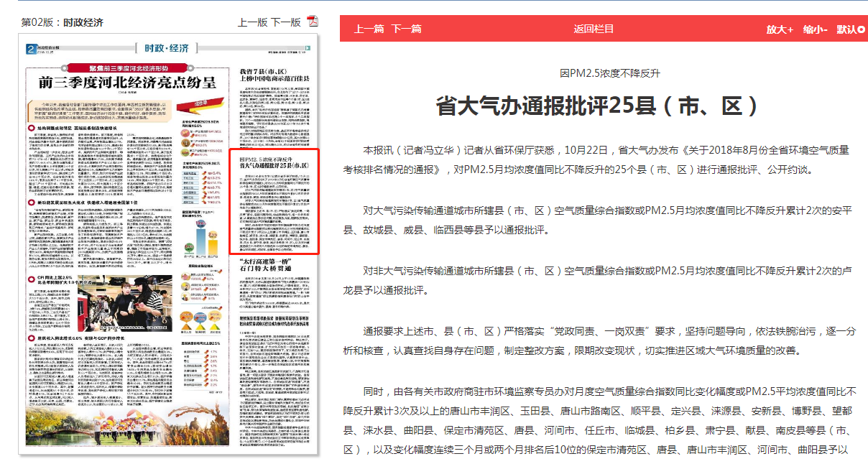The width and height of the screenshot is (868, 464).
Task: Return to column list 返回栏目
Action: 594,29
